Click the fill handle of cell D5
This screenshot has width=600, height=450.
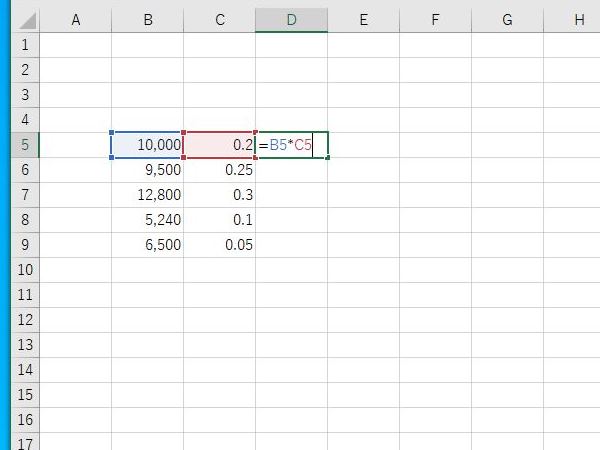click(328, 158)
